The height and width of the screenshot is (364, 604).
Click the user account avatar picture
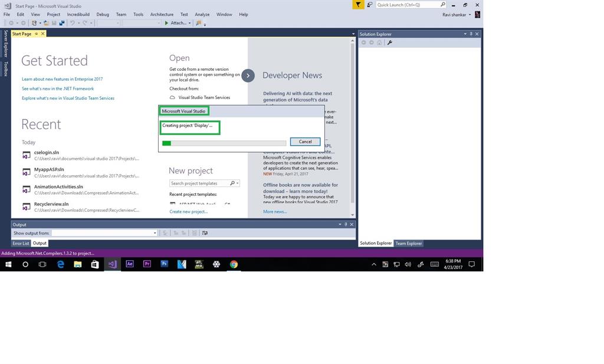(477, 15)
